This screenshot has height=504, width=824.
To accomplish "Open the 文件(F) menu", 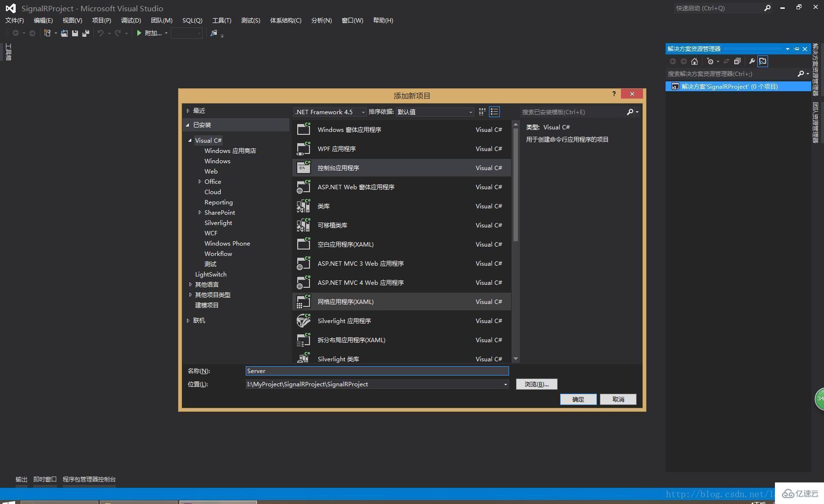I will coord(15,20).
